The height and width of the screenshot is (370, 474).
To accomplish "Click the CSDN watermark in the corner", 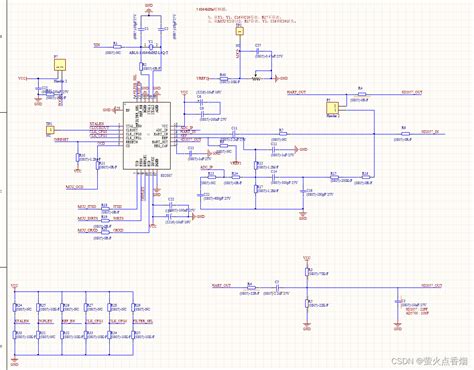I will [430, 361].
